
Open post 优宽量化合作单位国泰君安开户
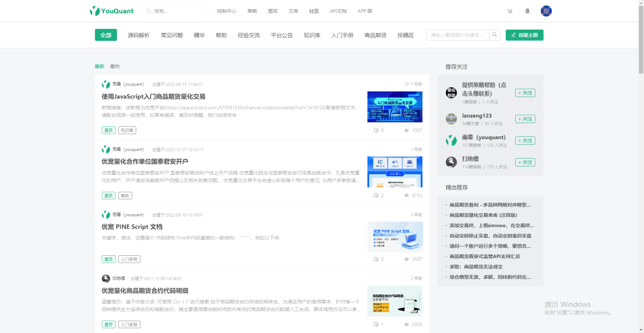pos(145,162)
